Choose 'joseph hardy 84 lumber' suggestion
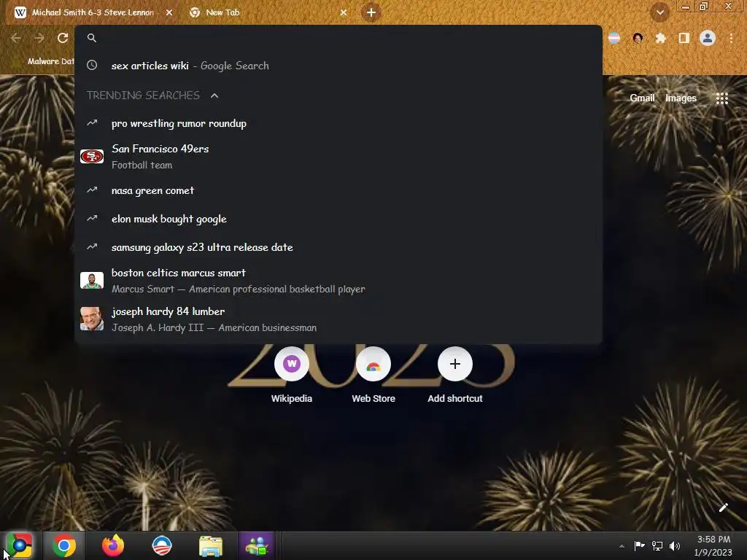Image resolution: width=747 pixels, height=560 pixels. 338,319
